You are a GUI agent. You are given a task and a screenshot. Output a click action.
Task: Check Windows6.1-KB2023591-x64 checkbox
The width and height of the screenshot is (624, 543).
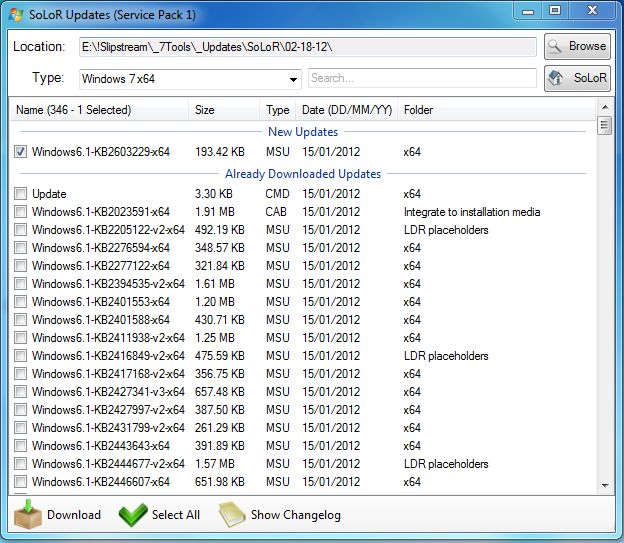pos(20,212)
